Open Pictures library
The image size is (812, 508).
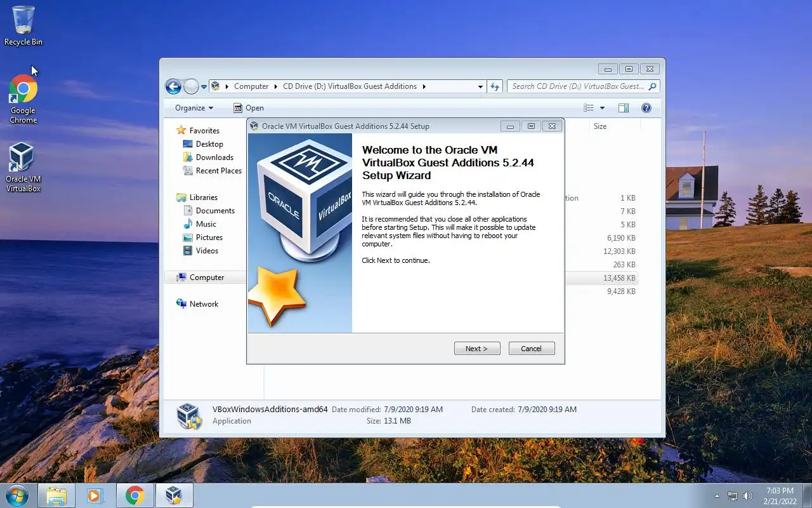203,237
